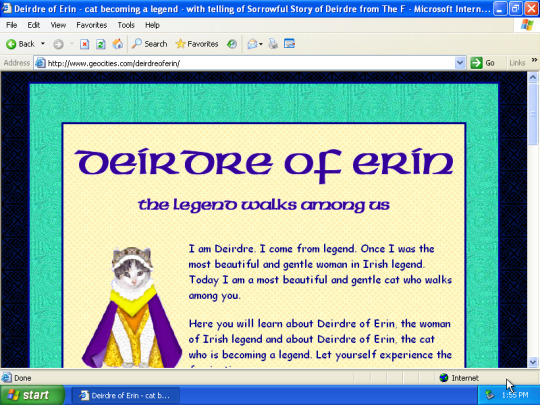Image resolution: width=540 pixels, height=405 pixels.
Task: Open the View menu
Action: click(58, 25)
